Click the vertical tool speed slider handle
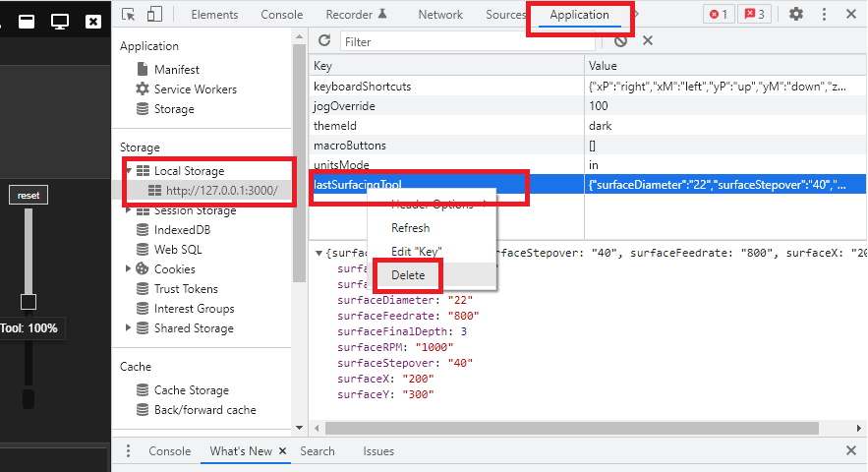Viewport: 868px width, 472px height. 29,302
